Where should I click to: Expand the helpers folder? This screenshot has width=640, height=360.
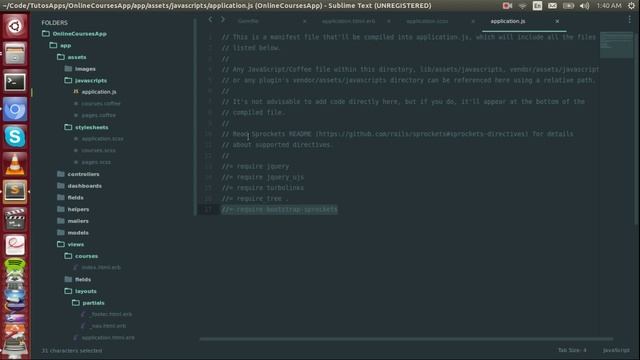pos(73,209)
